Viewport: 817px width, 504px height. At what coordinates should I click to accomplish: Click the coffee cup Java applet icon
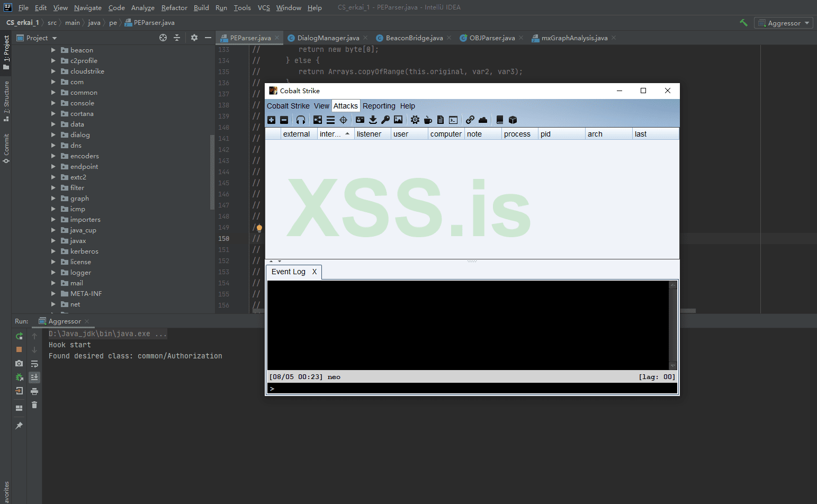pyautogui.click(x=428, y=120)
